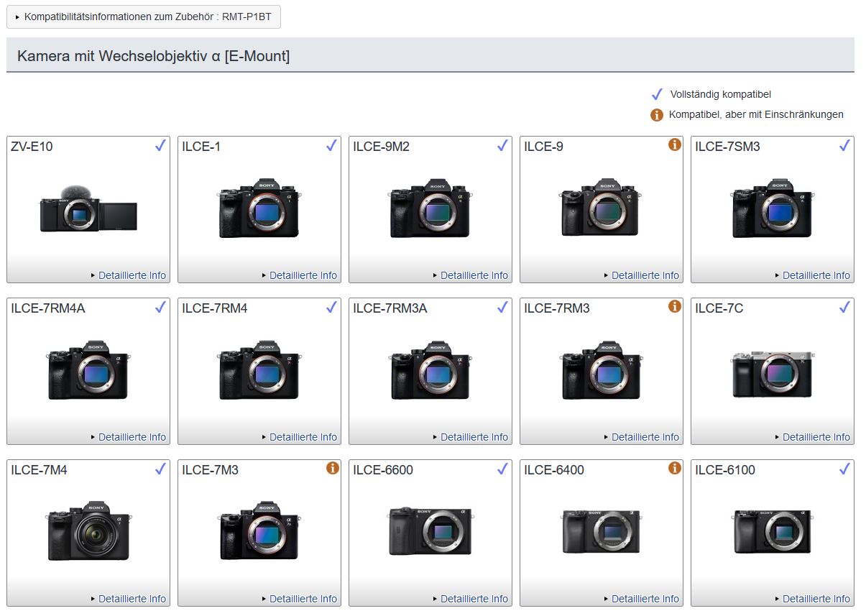Click the legend checkmark beside Vollständig kompatibel
This screenshot has width=866, height=616.
[656, 94]
